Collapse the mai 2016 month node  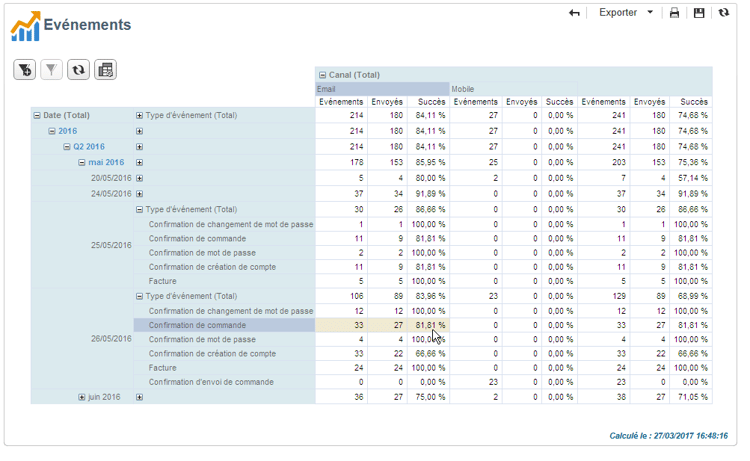[82, 163]
